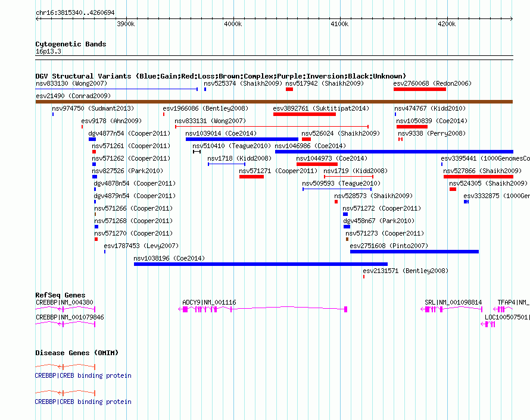530x420 pixels.
Task: Click the esv2760068 (Redon2006) red loss bar
Action: [419, 89]
